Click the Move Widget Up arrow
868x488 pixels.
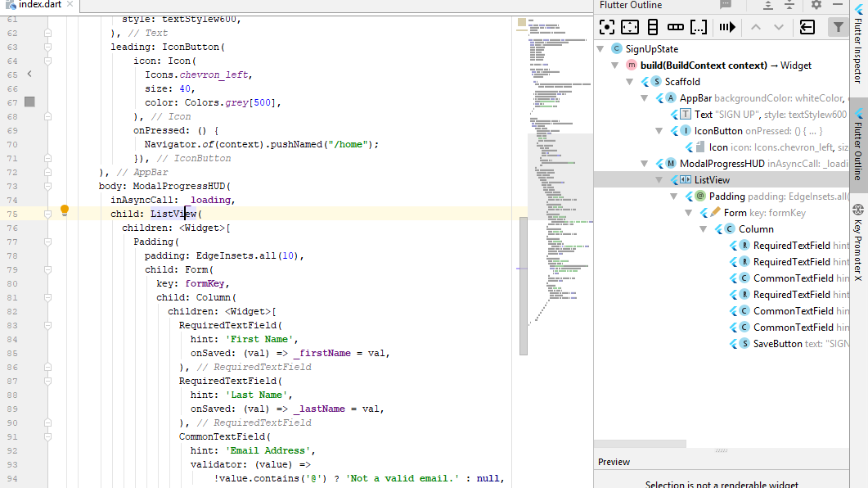click(x=755, y=27)
